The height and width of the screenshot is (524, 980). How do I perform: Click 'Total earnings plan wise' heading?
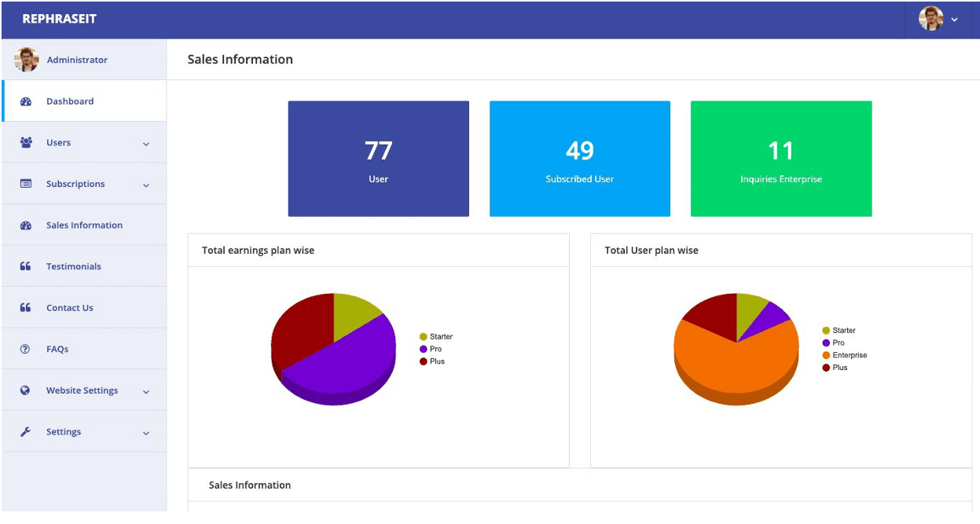click(258, 251)
